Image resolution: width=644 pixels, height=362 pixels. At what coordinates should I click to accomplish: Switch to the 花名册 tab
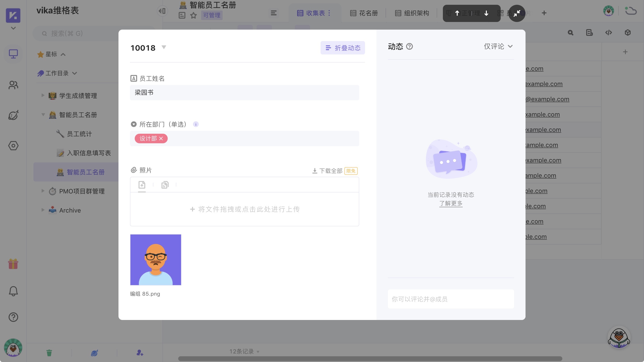coord(364,13)
